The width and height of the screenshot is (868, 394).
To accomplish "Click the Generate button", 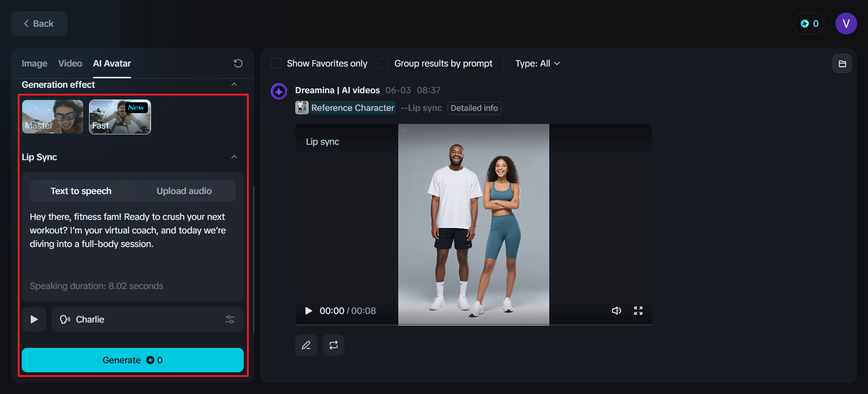I will coord(132,360).
